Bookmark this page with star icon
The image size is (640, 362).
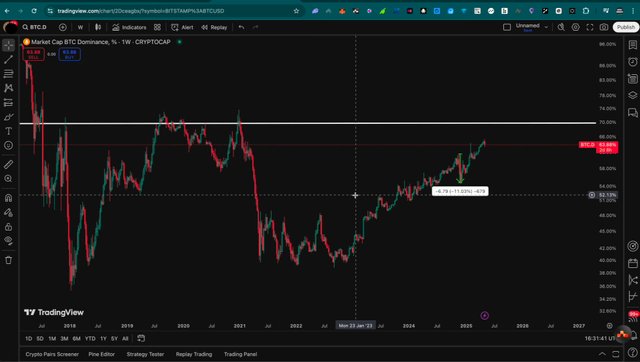pyautogui.click(x=296, y=11)
